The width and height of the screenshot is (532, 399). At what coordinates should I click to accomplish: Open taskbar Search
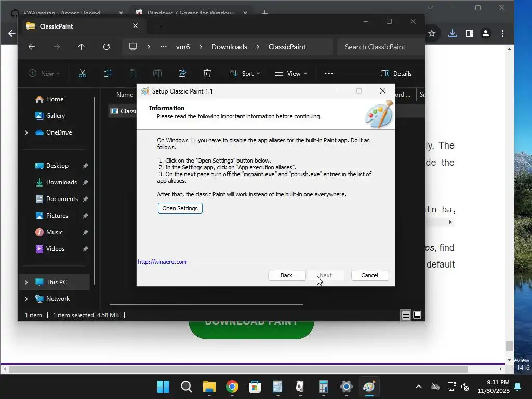[187, 387]
